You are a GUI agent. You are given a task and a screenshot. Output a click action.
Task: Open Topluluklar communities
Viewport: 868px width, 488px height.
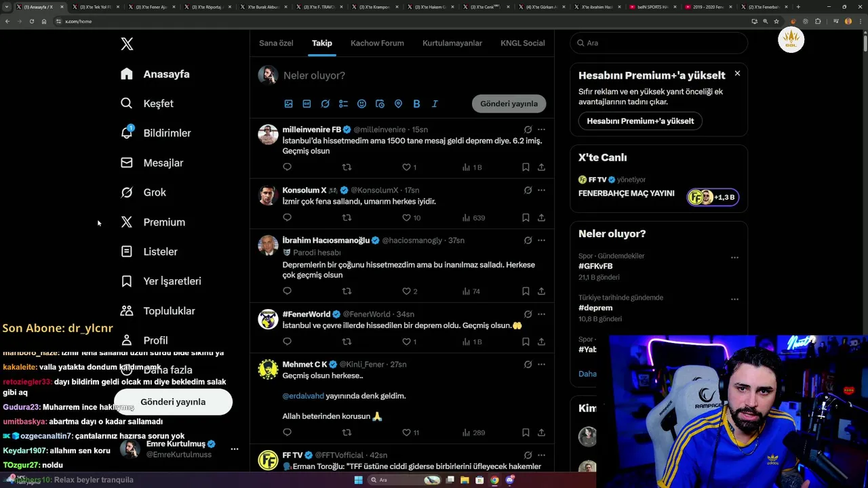click(x=157, y=311)
